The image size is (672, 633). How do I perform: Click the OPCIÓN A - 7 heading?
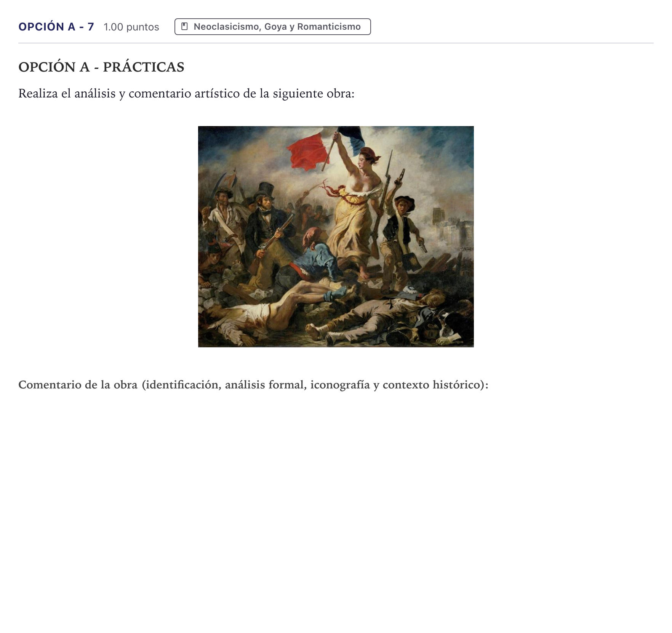[56, 27]
